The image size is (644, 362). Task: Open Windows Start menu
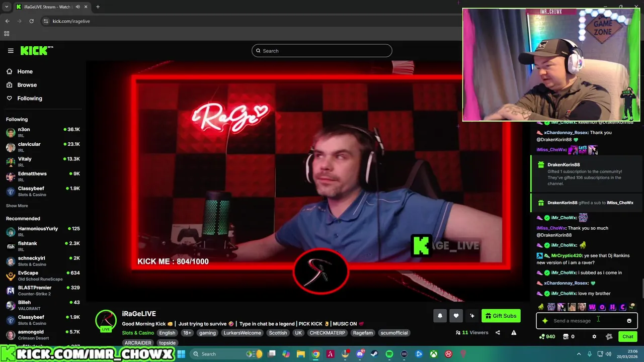pos(181,354)
